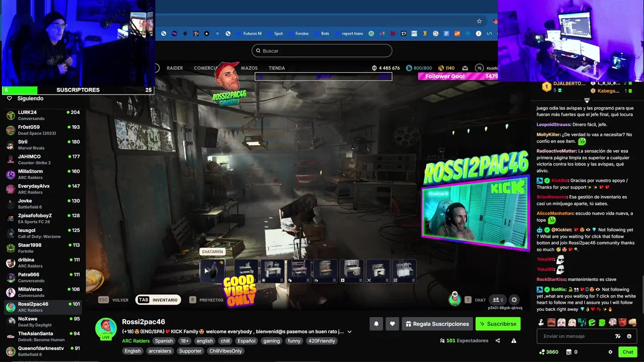Image resolution: width=644 pixels, height=362 pixels.
Task: Click the MollyKiller username in chat
Action: click(x=548, y=135)
